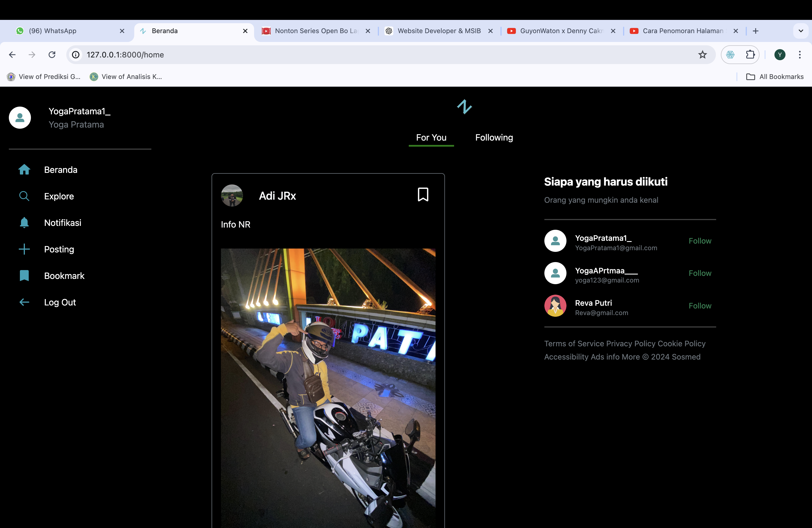Select the For You tab
This screenshot has height=528, width=812.
coord(431,138)
